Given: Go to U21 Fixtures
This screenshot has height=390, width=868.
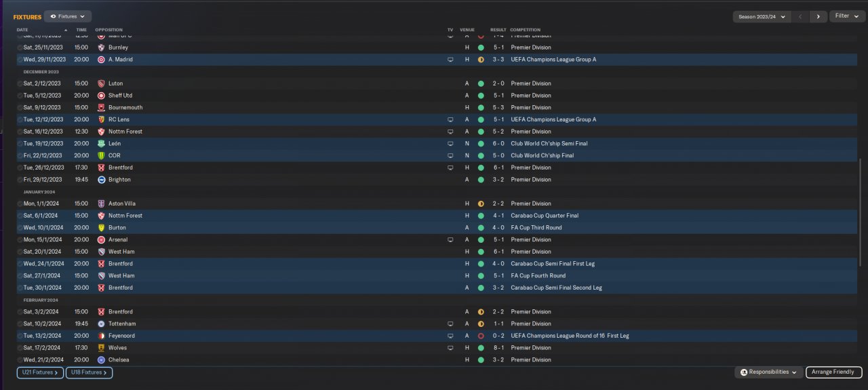Looking at the screenshot, I should coord(40,372).
